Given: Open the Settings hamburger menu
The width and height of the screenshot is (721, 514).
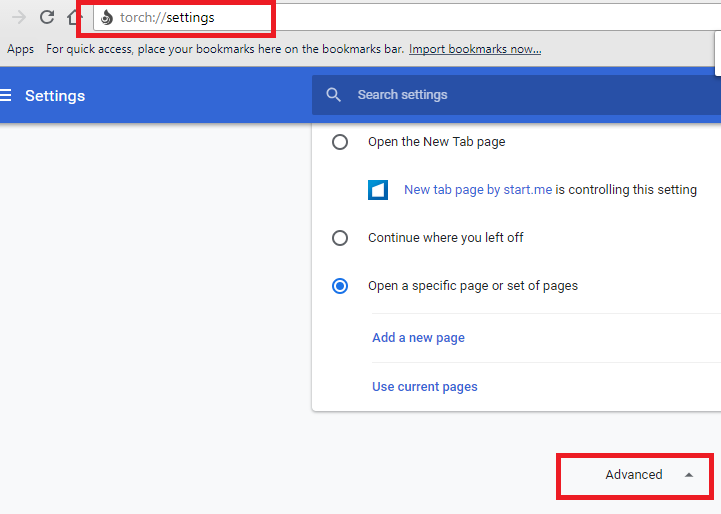Looking at the screenshot, I should 6,96.
